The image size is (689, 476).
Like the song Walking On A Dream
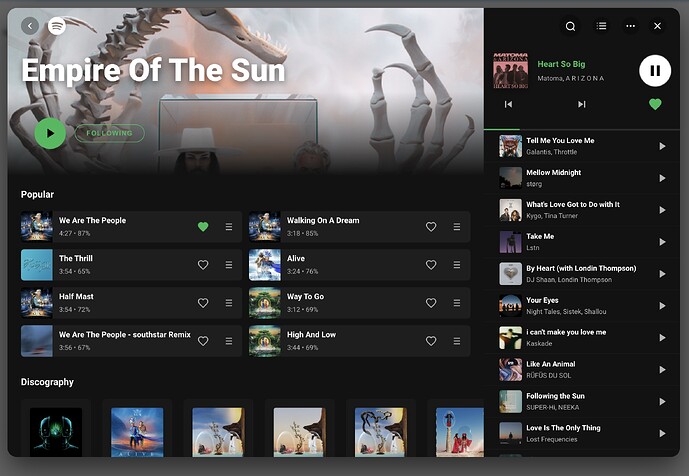pyautogui.click(x=431, y=227)
